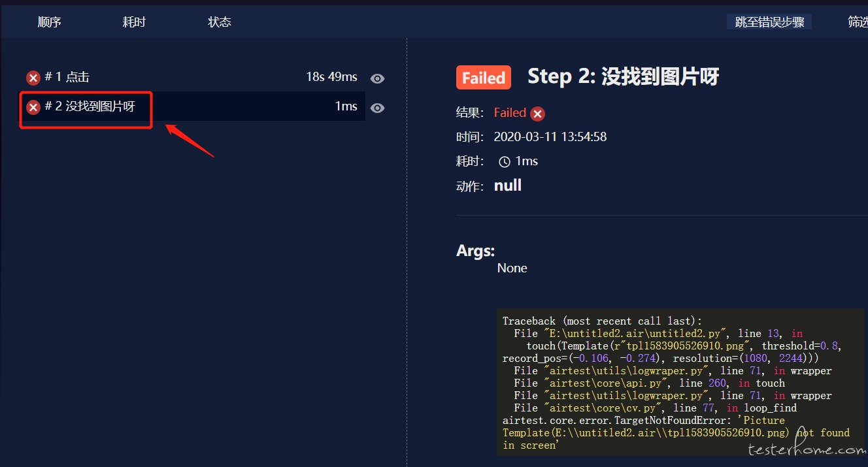This screenshot has height=467, width=868.
Task: Click the 18s 49ms duration of step 1
Action: pos(331,77)
